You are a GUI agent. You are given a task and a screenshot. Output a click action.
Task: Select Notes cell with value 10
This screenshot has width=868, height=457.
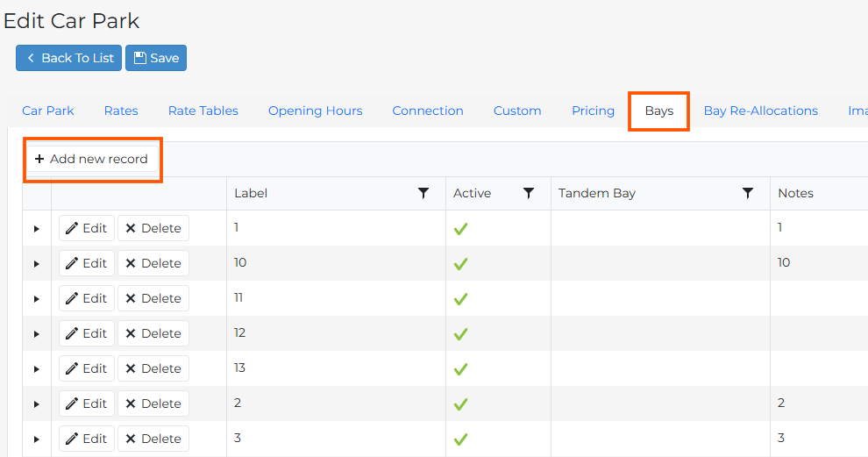coord(819,263)
